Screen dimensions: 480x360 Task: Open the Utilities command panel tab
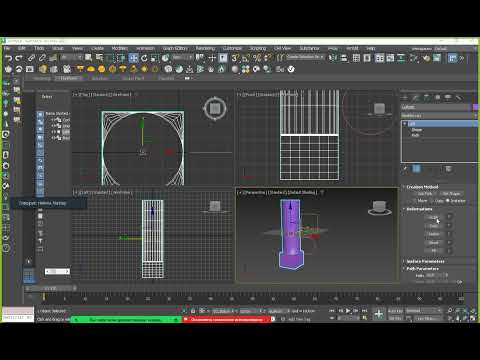pyautogui.click(x=459, y=98)
